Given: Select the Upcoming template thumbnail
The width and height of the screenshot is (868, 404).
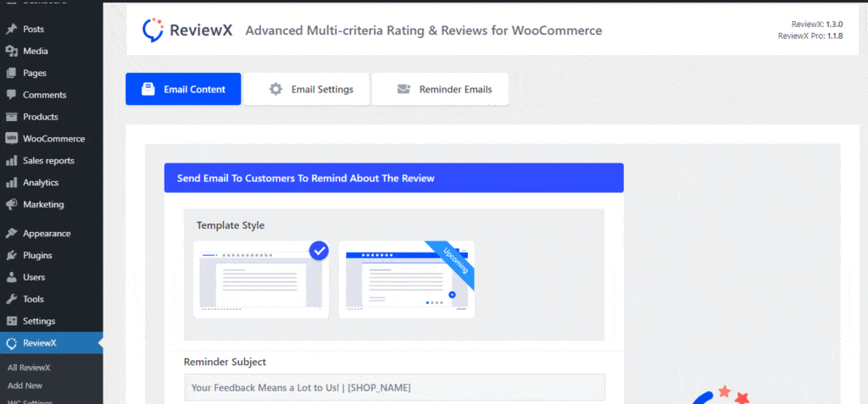Looking at the screenshot, I should click(x=407, y=279).
